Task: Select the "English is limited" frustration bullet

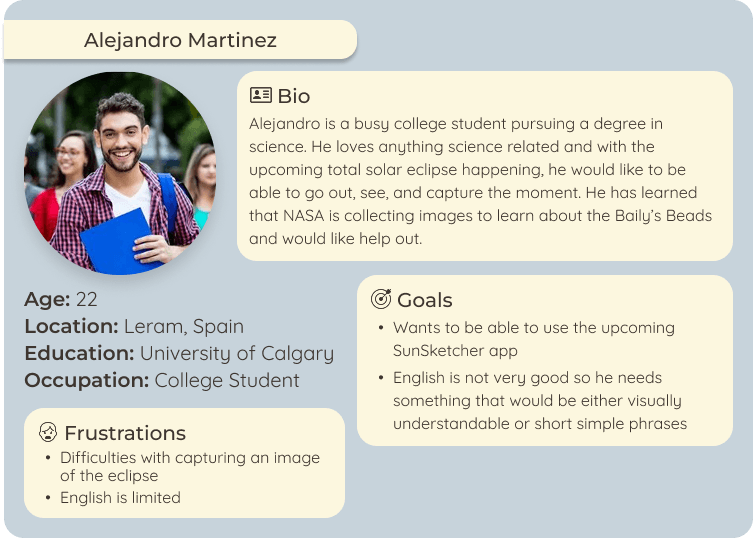Action: click(x=120, y=497)
